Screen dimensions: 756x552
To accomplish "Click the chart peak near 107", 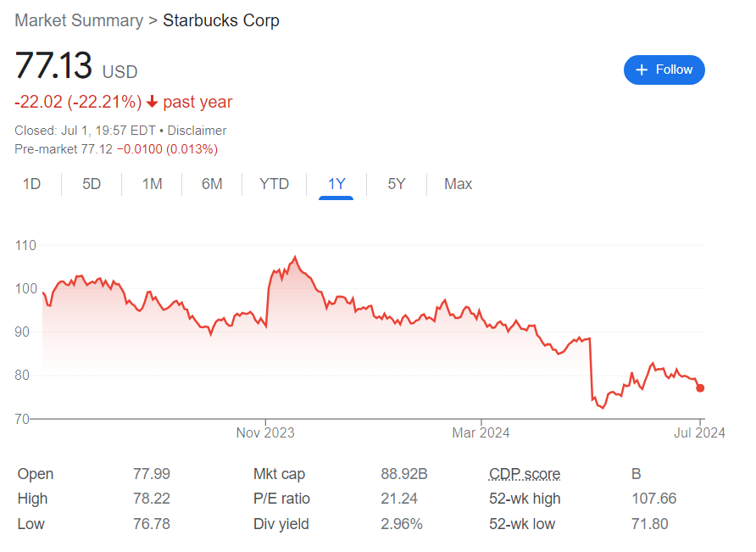I will (295, 258).
